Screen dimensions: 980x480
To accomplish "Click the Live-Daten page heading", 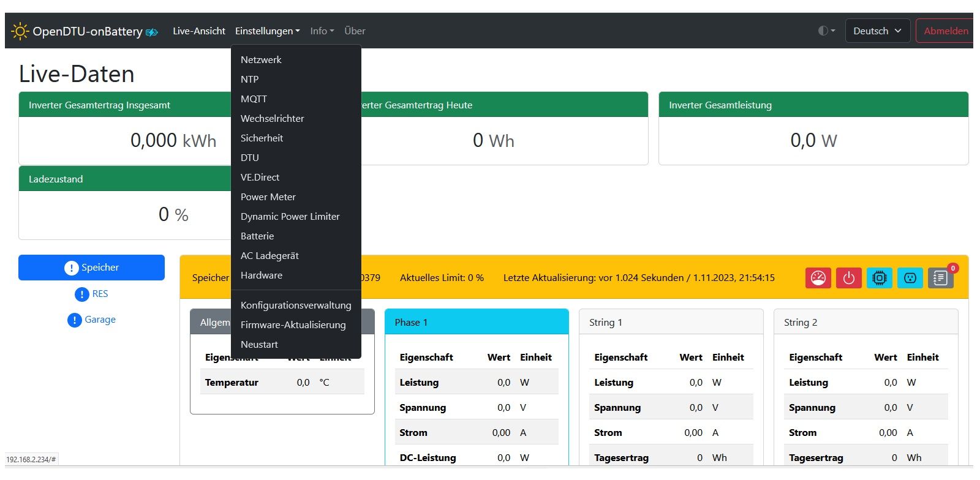I will click(x=77, y=74).
